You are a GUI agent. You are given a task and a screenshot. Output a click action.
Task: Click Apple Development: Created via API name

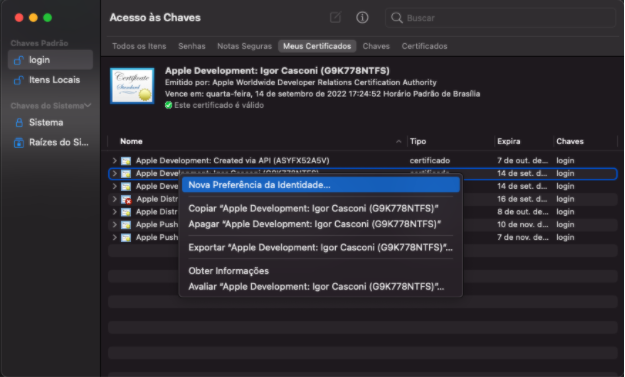pyautogui.click(x=232, y=161)
